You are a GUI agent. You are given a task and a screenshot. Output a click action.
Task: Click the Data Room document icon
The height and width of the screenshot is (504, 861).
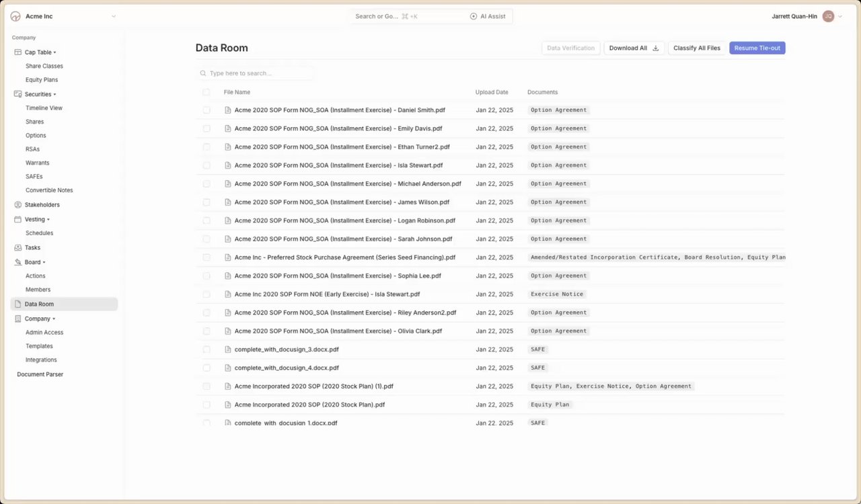(x=18, y=304)
